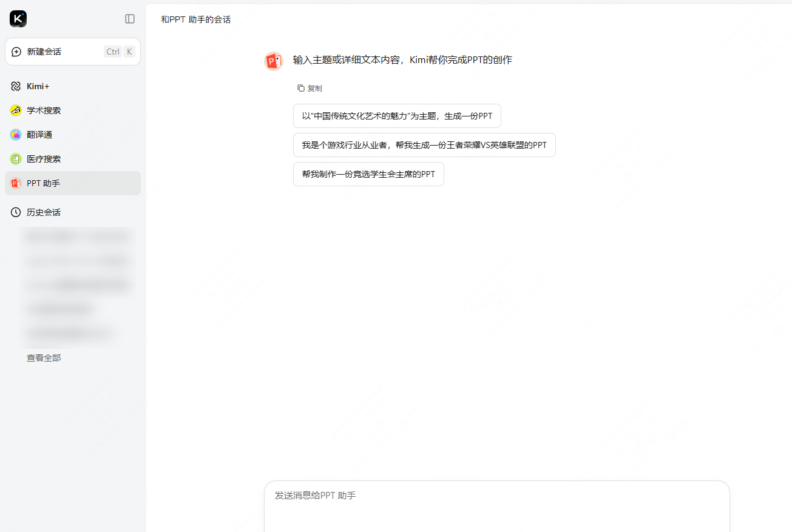792x532 pixels.
Task: Click the 和PPT 助手的会话 title
Action: click(x=195, y=19)
